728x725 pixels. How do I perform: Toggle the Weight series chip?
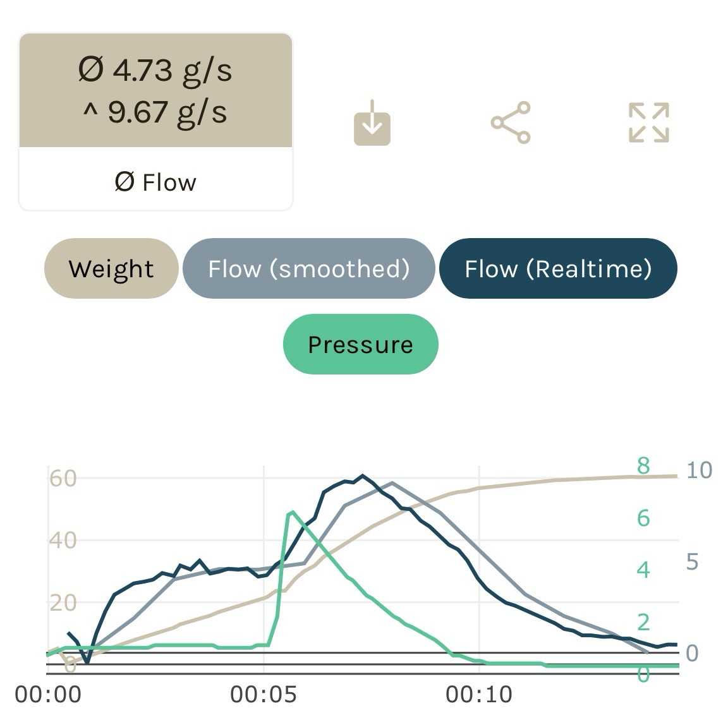(111, 269)
